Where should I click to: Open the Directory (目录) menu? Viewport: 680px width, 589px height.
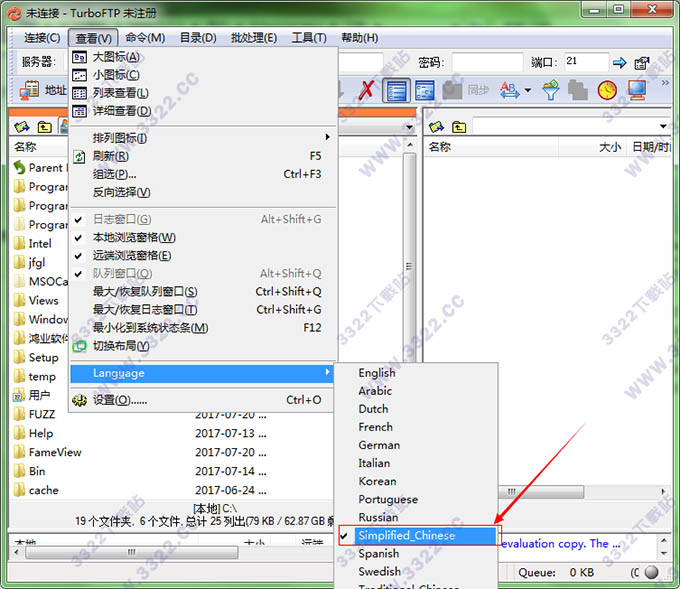click(x=198, y=38)
